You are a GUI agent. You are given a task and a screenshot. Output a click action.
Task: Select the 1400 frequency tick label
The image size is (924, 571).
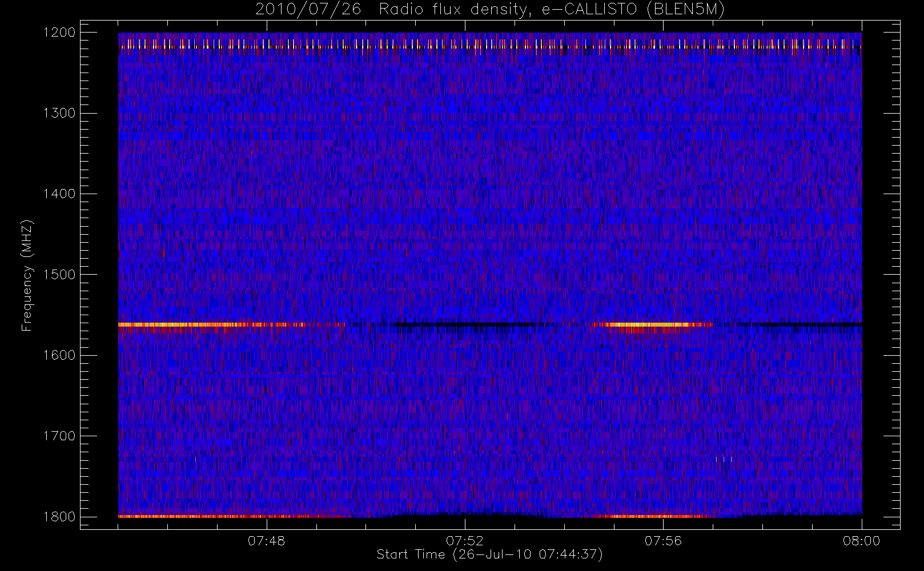59,194
